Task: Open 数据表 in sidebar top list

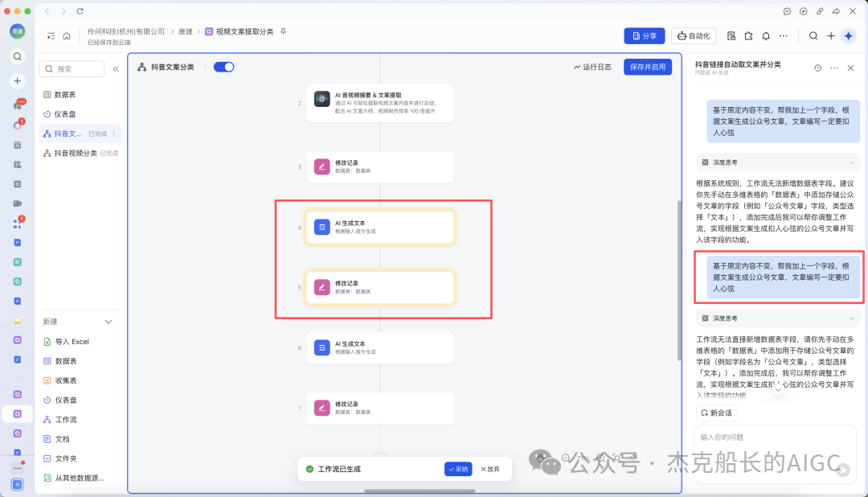Action: (x=80, y=95)
